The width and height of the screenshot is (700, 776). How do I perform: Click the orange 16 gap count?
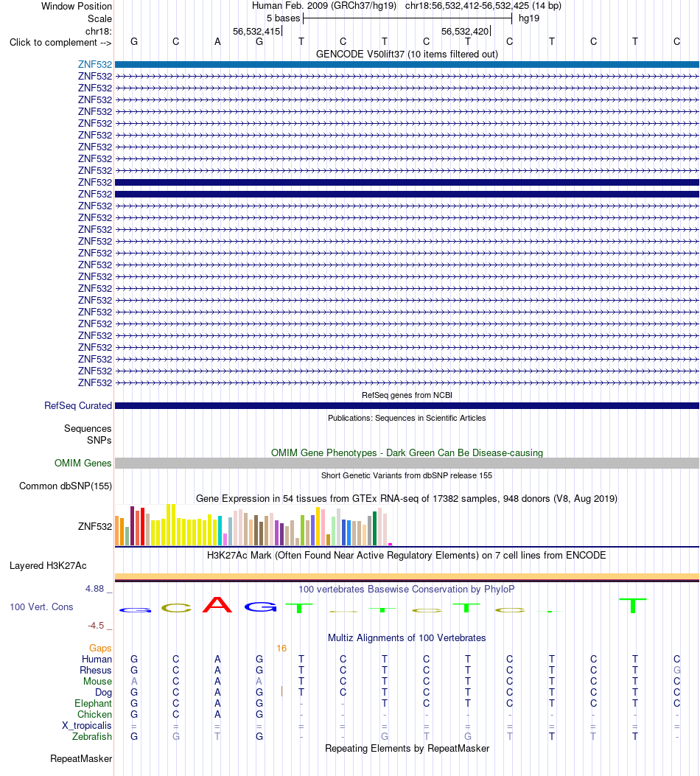[x=281, y=649]
